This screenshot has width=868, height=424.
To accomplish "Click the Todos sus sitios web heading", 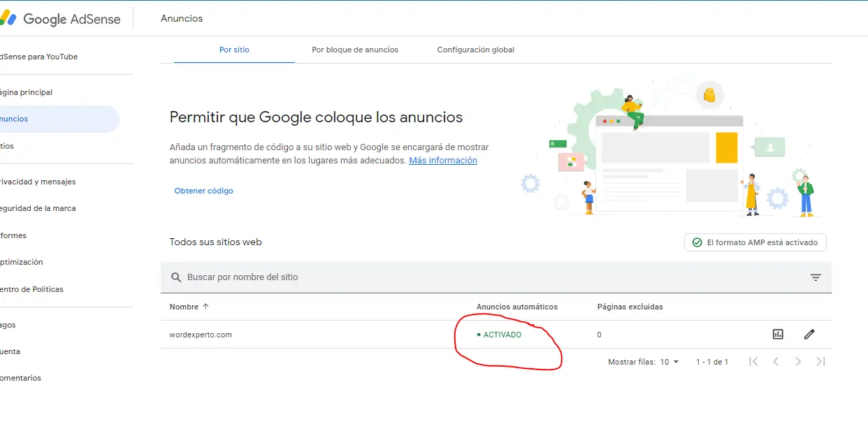I will 216,242.
